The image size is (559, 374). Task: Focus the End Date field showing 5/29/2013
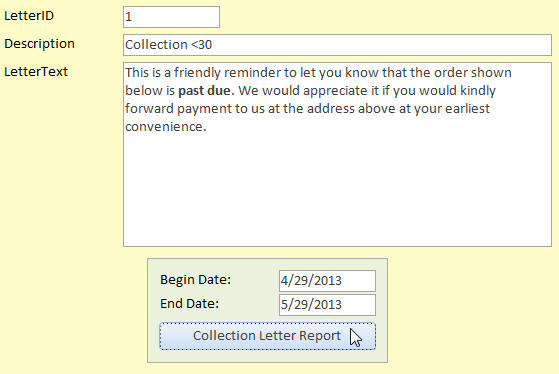(327, 305)
